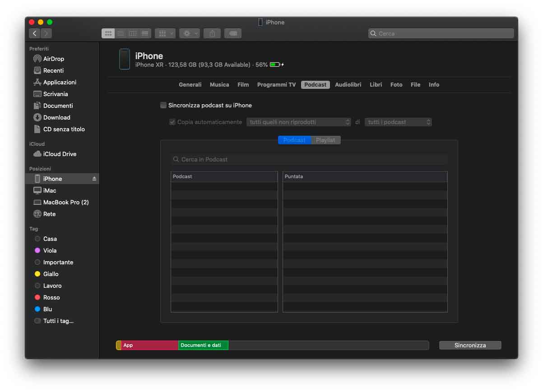Image resolution: width=543 pixels, height=392 pixels.
Task: Switch to the Film tab
Action: tap(243, 85)
